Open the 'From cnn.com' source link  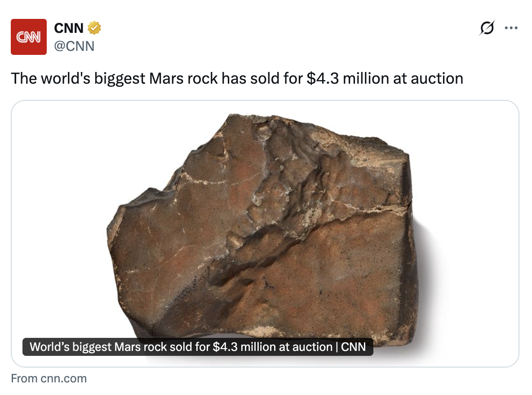[49, 378]
